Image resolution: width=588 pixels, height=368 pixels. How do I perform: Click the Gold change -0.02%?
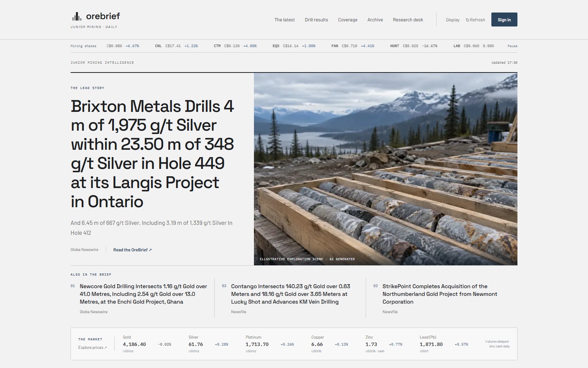[165, 344]
